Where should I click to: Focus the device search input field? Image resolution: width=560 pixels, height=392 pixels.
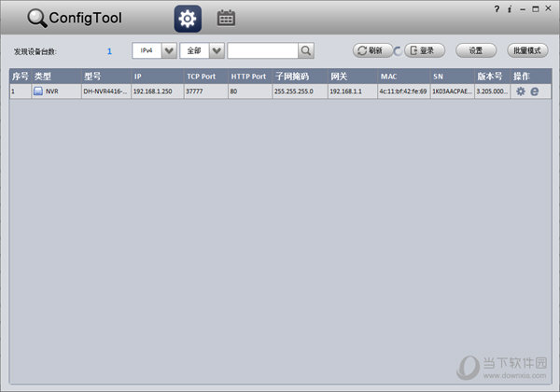[x=263, y=50]
